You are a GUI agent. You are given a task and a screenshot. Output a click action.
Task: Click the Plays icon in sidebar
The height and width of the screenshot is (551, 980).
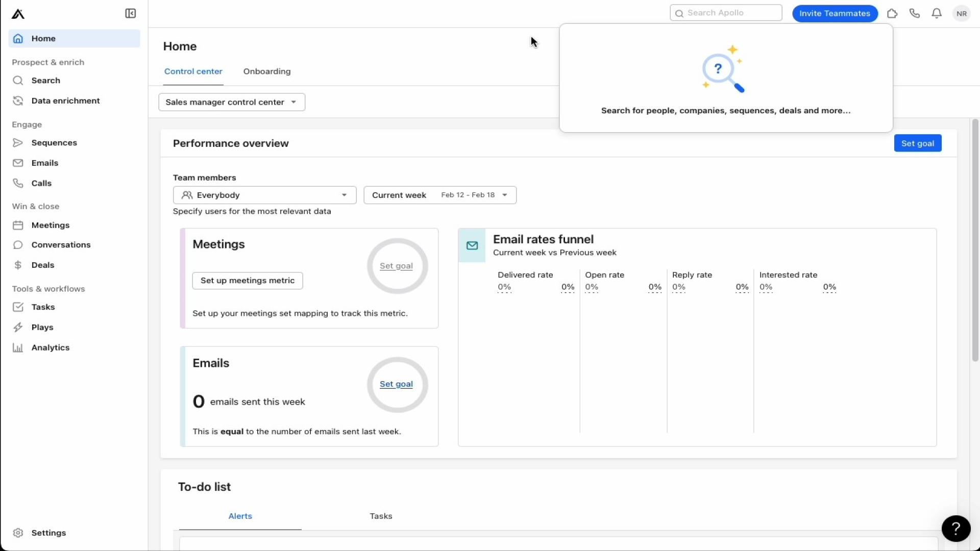pos(18,327)
